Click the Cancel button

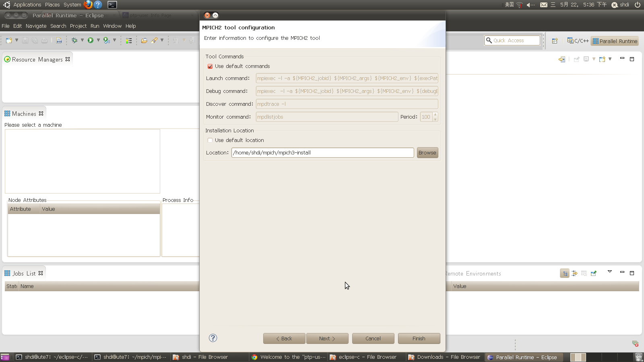click(373, 339)
